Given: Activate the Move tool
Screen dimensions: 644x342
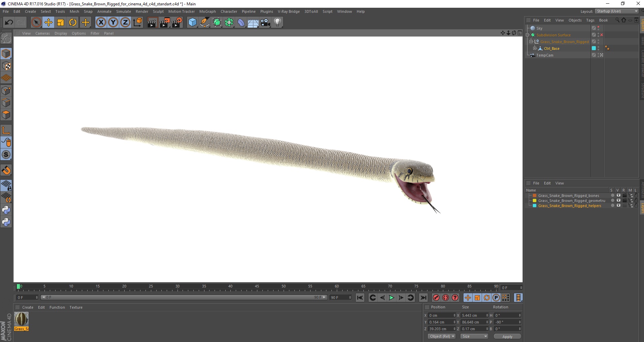Looking at the screenshot, I should [x=49, y=23].
